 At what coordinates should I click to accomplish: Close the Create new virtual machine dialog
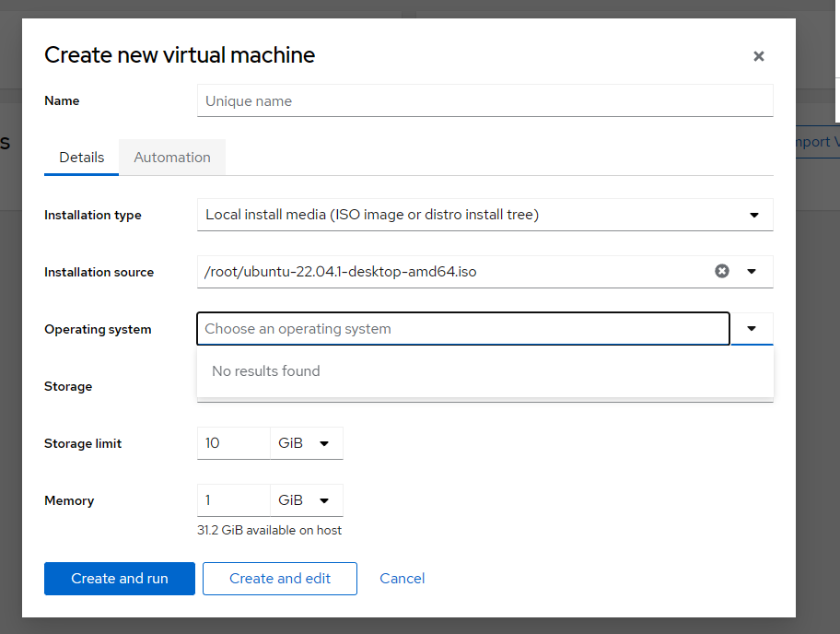coord(758,56)
